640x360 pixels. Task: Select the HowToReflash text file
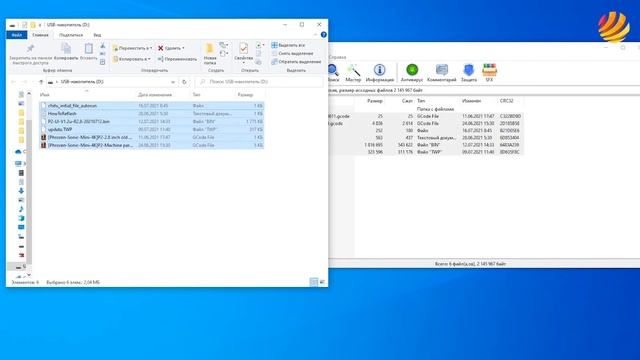pos(152,113)
